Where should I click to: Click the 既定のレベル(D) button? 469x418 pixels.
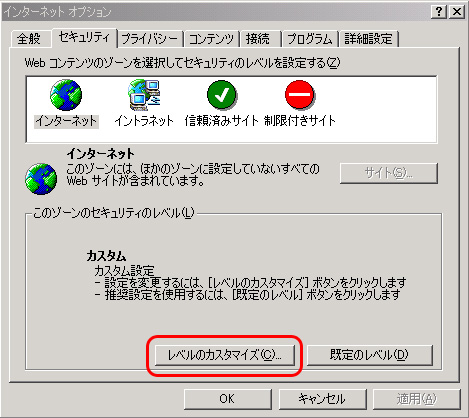click(x=369, y=355)
